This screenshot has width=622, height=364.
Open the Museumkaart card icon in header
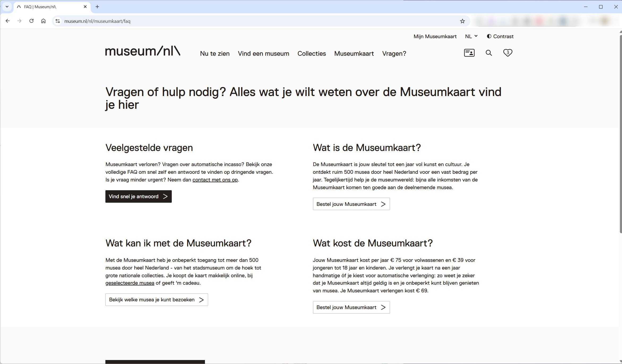tap(469, 53)
